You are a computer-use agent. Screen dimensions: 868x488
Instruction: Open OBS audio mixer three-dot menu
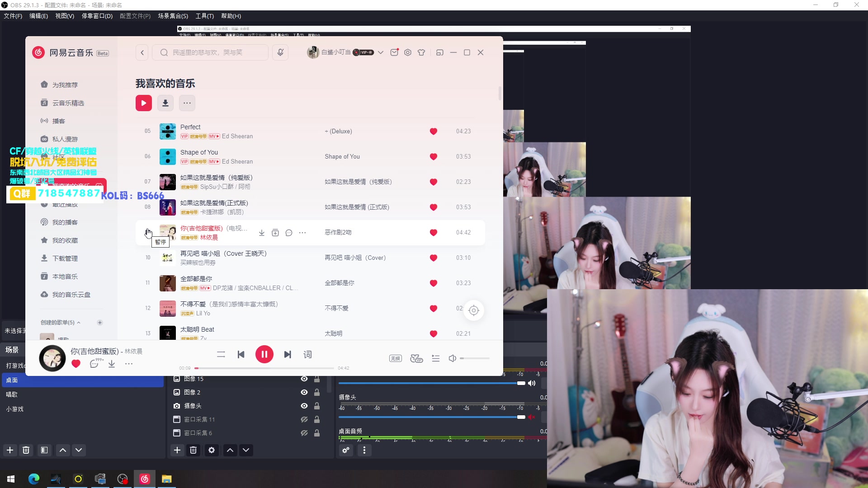(x=364, y=450)
